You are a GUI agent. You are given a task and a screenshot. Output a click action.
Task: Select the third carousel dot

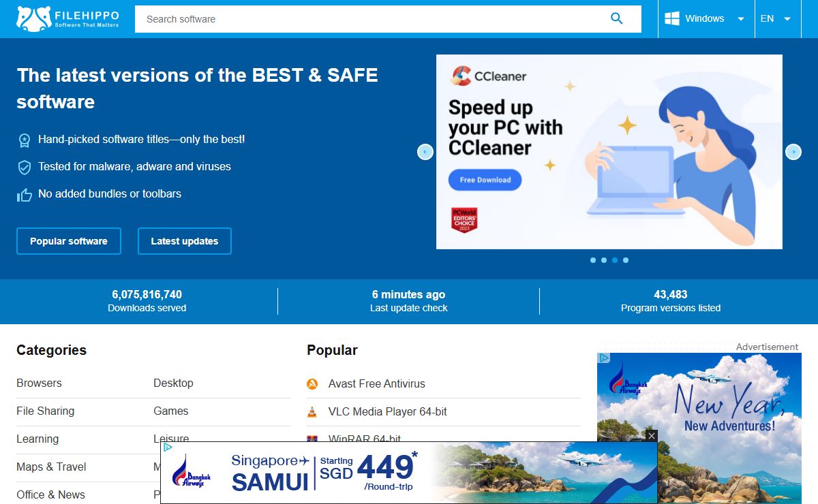point(615,260)
